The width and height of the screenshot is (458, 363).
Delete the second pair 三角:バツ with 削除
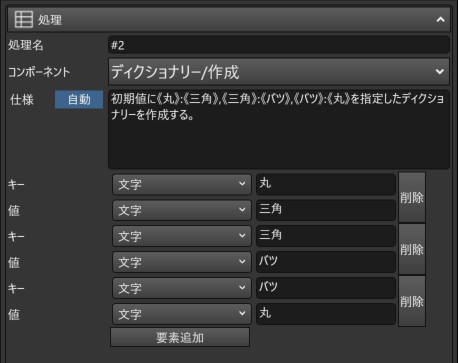(x=412, y=249)
